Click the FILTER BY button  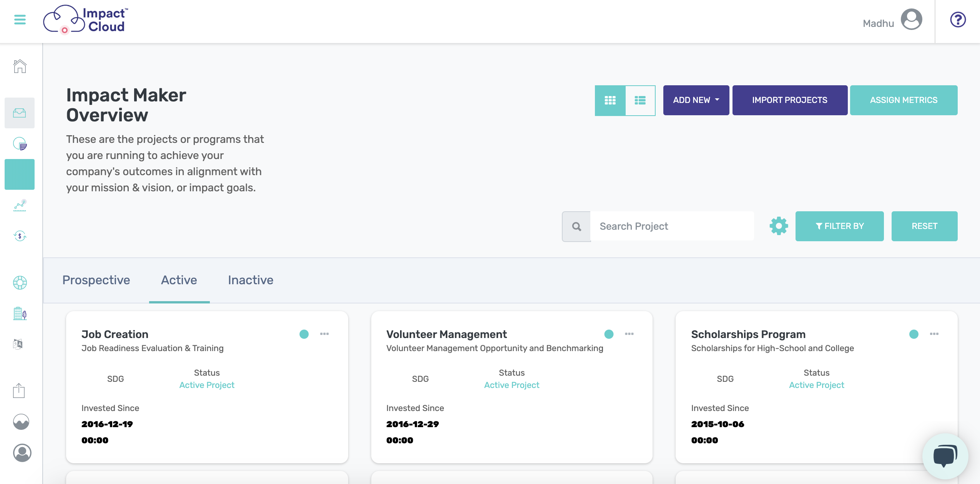[x=839, y=226]
